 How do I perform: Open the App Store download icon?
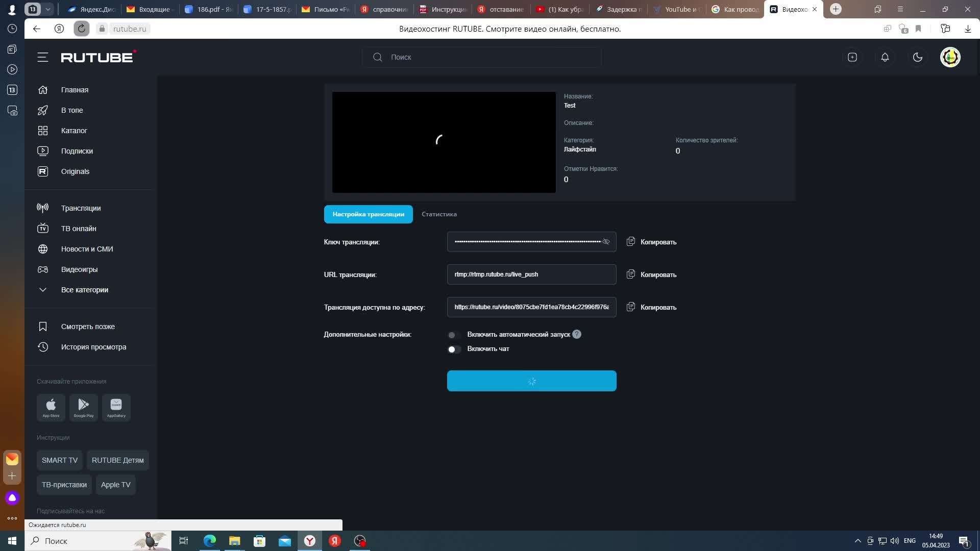coord(51,407)
